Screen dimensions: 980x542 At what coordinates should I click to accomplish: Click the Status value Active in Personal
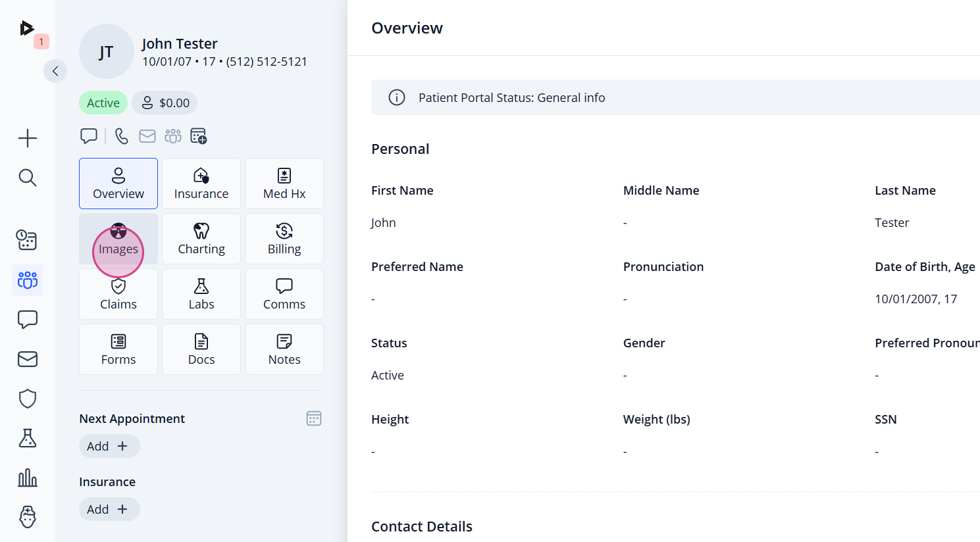coord(388,375)
